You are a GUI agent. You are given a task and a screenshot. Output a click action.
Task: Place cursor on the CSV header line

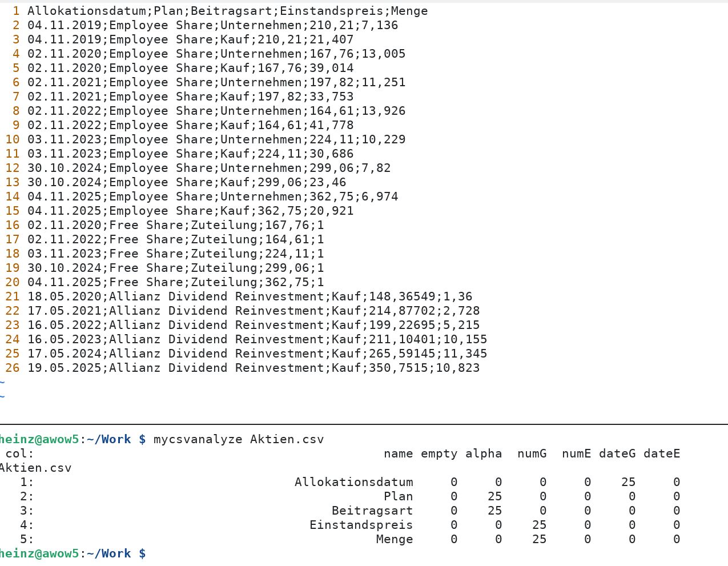(227, 11)
